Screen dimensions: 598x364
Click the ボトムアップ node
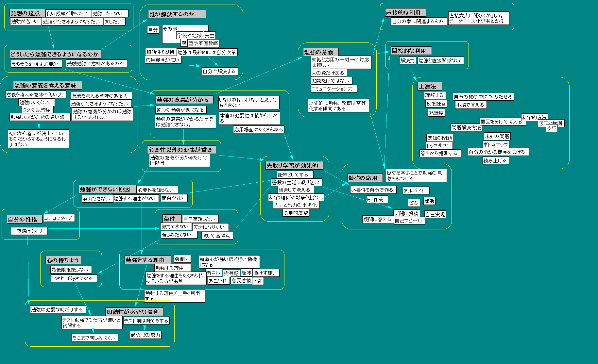tap(496, 144)
